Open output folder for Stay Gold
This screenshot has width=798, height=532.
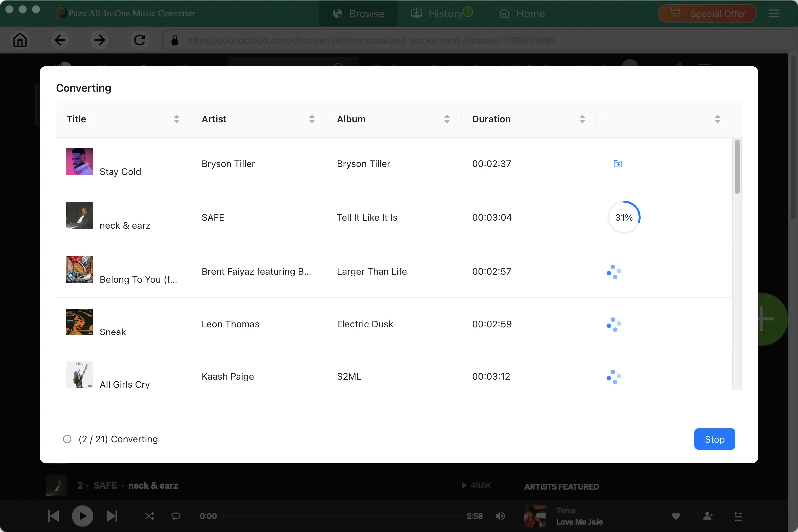[x=618, y=164]
